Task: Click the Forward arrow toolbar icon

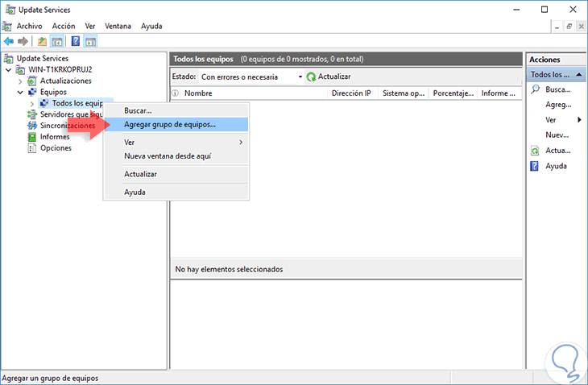Action: point(23,41)
